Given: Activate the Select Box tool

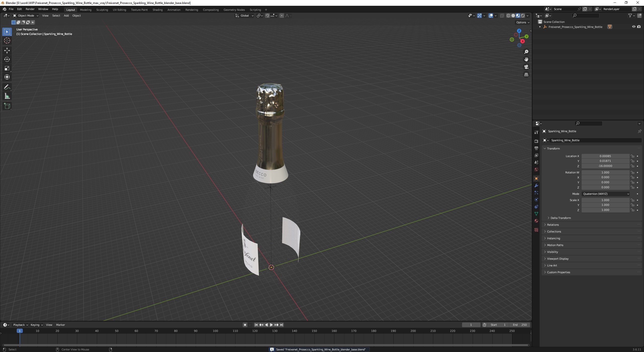Looking at the screenshot, I should click(x=7, y=32).
